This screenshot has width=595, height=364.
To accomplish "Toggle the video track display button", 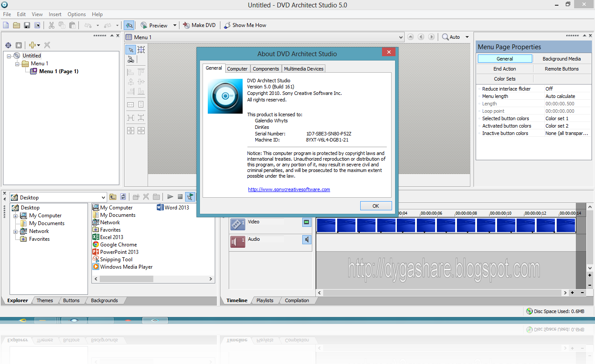I will pyautogui.click(x=307, y=222).
